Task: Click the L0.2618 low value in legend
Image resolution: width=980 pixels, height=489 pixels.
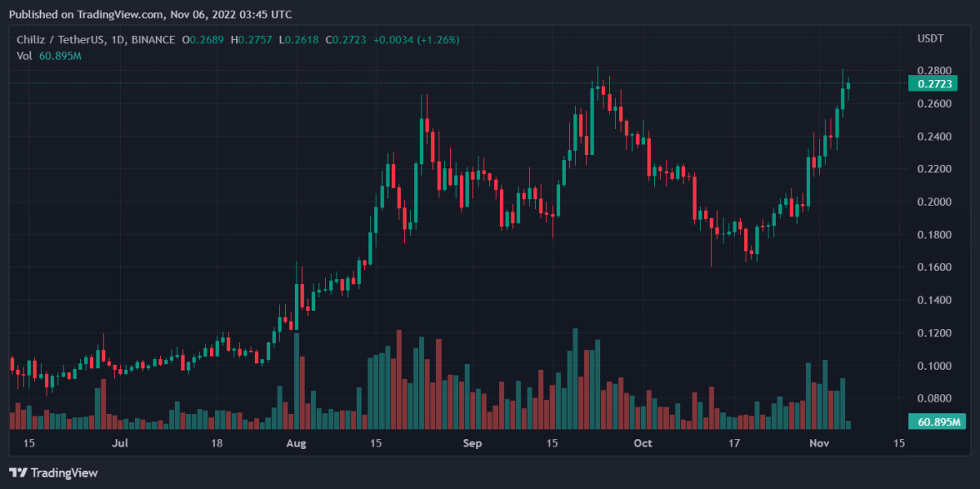Action: point(298,39)
